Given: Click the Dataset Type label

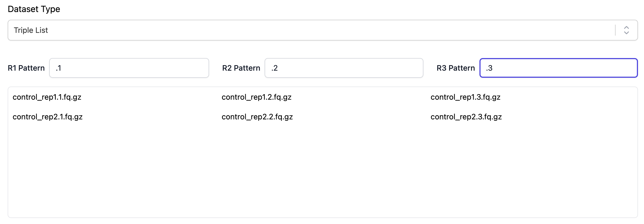Looking at the screenshot, I should pos(34,9).
